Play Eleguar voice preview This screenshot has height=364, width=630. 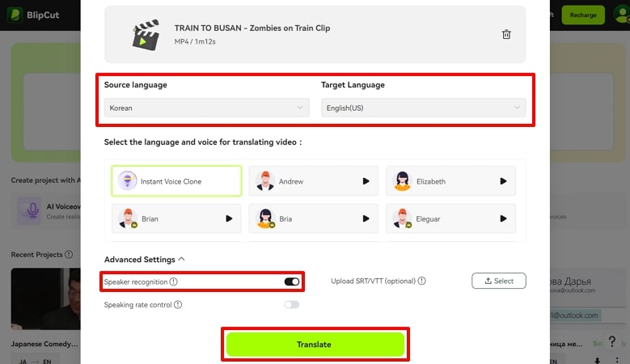click(x=503, y=218)
